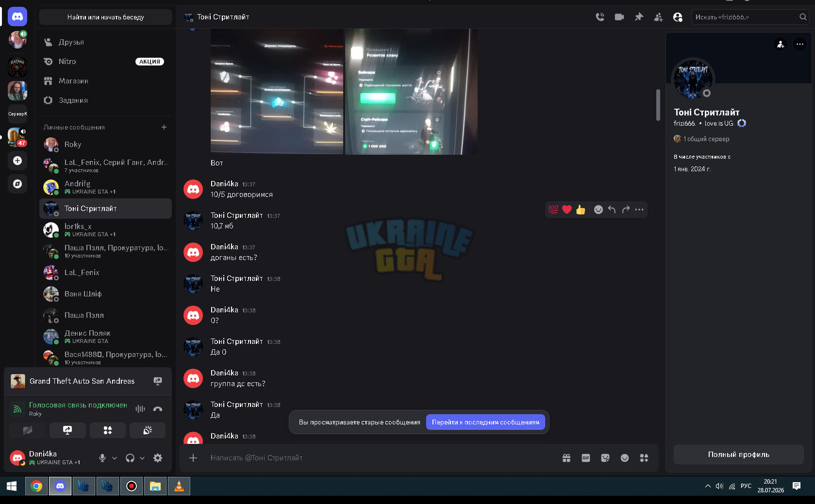Add a reaction to 10,7 мб message

tap(599, 210)
